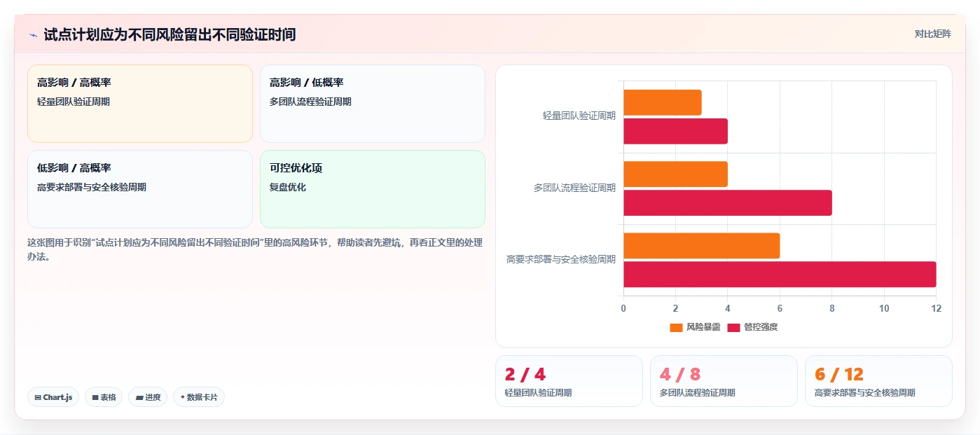Click the red bar for 轻量团队验证周期

(x=675, y=131)
